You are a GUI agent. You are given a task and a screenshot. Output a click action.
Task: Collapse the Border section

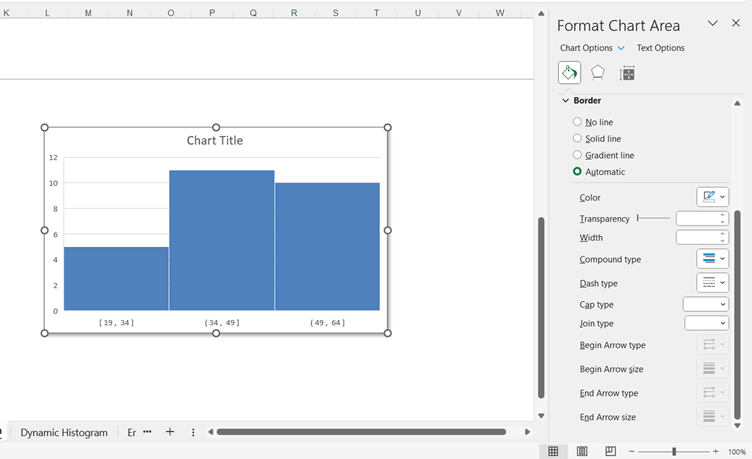[x=566, y=101]
